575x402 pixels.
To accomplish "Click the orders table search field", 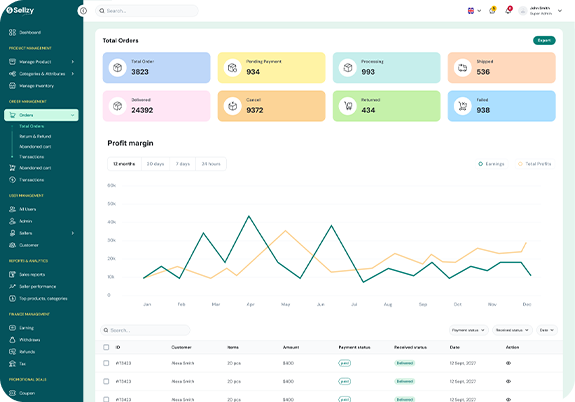I will pyautogui.click(x=145, y=330).
